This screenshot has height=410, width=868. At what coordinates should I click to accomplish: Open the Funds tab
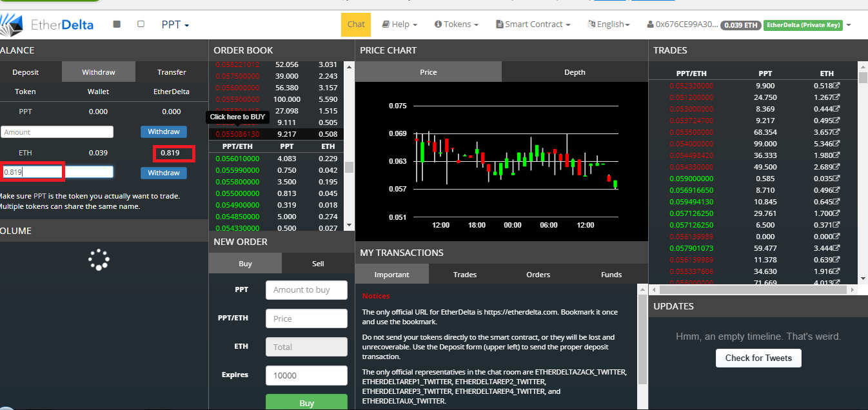click(x=611, y=275)
